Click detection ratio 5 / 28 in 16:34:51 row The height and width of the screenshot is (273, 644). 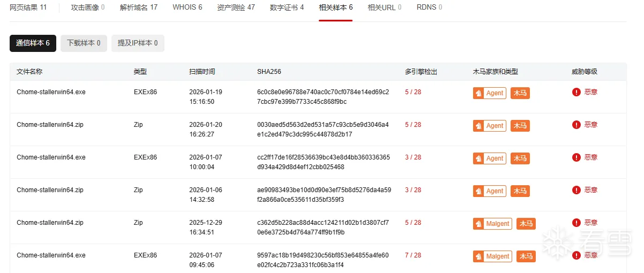(x=413, y=223)
